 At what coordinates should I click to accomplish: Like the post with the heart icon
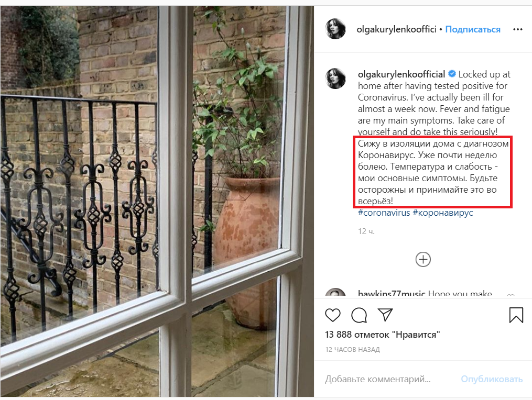pyautogui.click(x=332, y=315)
